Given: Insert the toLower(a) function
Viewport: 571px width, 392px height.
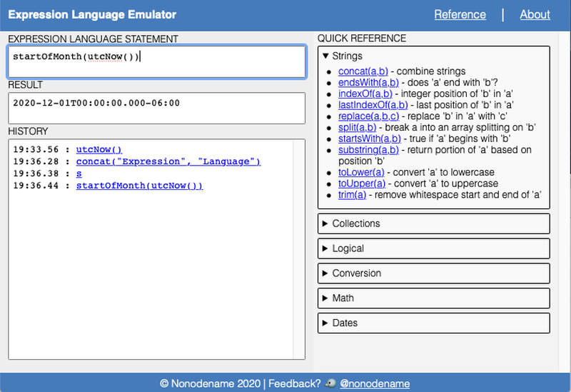Looking at the screenshot, I should point(361,172).
